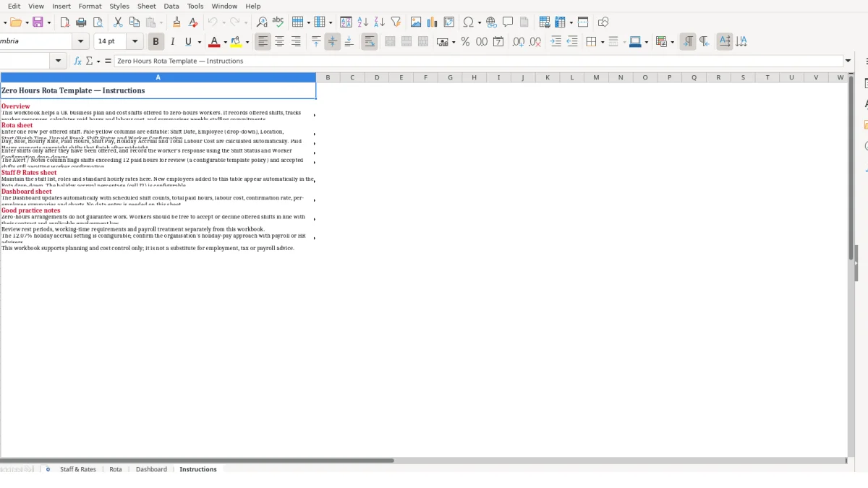Open the Data menu
Viewport: 868px width, 488px height.
coord(171,6)
